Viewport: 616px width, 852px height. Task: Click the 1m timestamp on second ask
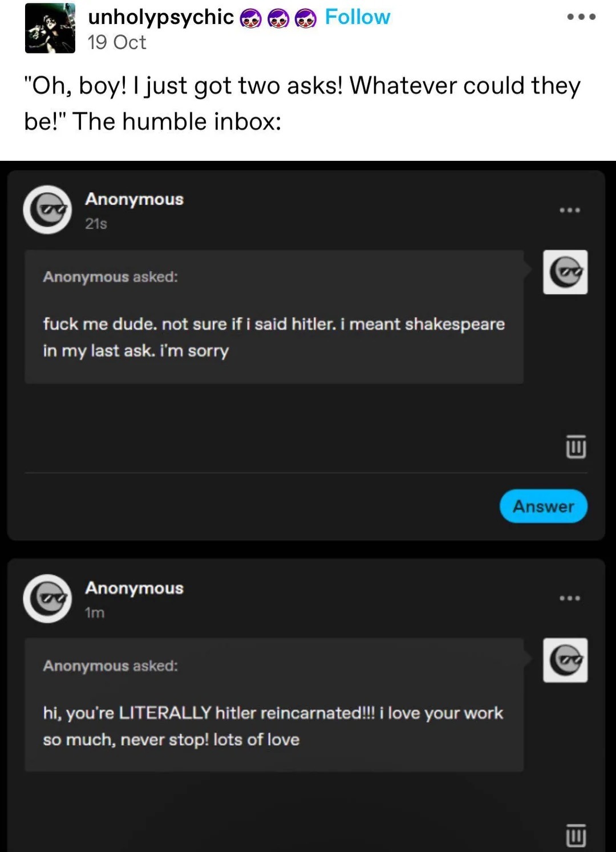pyautogui.click(x=94, y=613)
